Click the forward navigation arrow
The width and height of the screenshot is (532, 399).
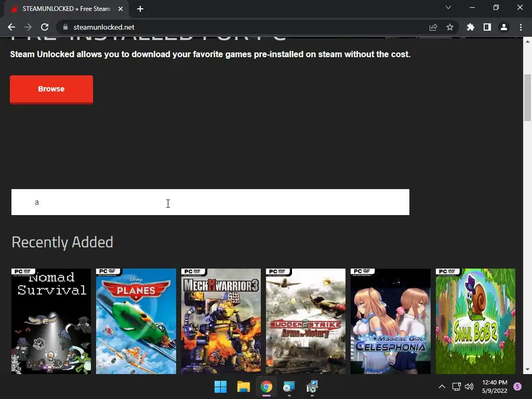pos(28,27)
